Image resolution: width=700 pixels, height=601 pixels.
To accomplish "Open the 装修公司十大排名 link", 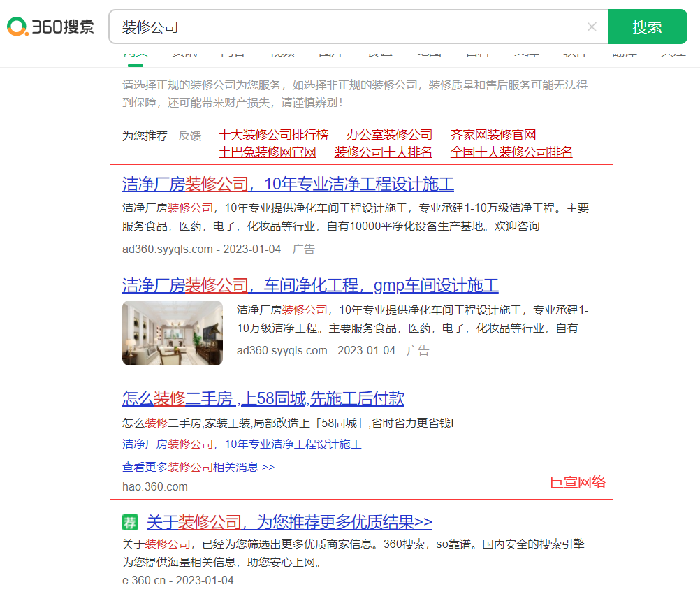I will click(383, 151).
